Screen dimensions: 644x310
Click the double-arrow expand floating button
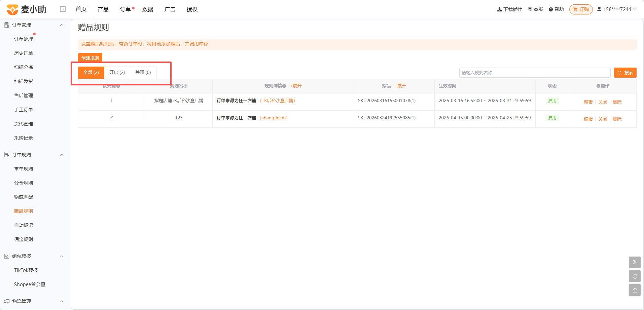(635, 262)
